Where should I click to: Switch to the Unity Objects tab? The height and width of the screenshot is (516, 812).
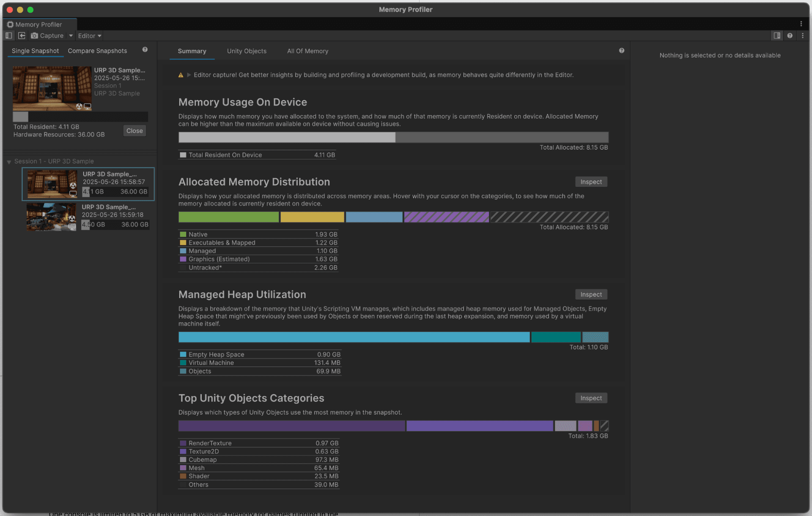[247, 51]
